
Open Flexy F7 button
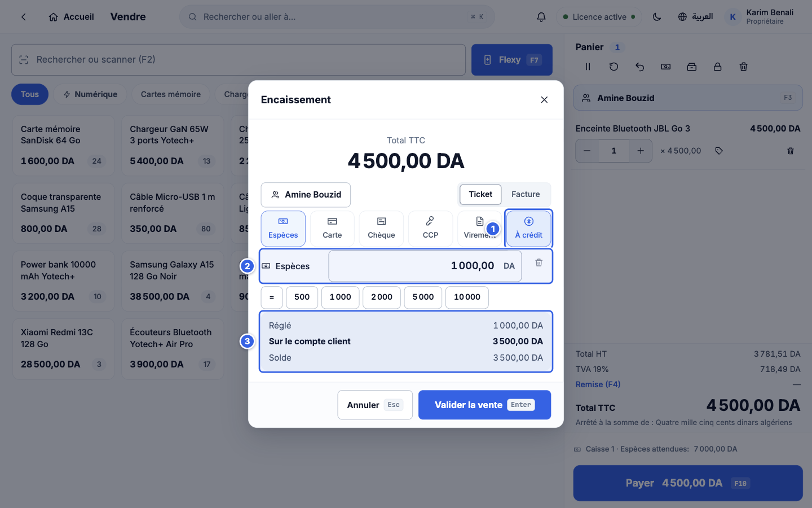(512, 60)
